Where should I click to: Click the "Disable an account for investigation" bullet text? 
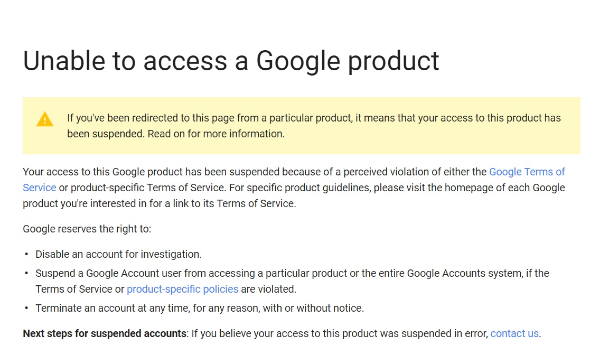coord(118,254)
